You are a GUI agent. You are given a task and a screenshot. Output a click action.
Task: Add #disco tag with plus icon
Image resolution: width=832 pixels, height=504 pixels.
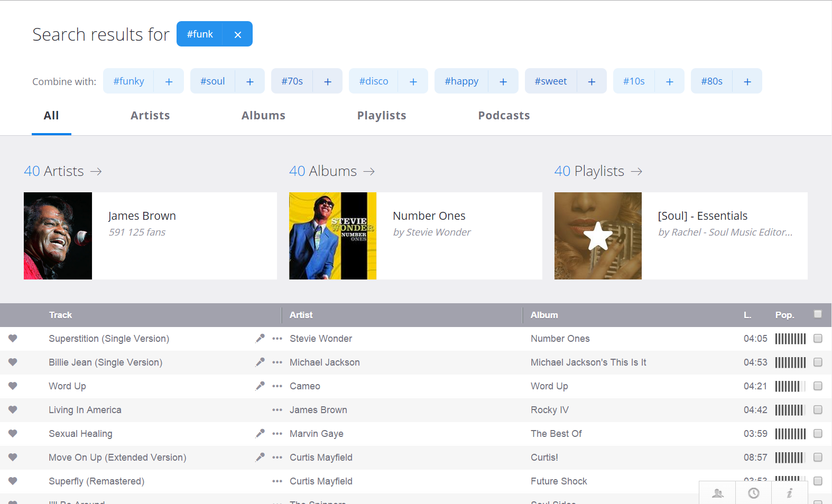[x=413, y=81]
